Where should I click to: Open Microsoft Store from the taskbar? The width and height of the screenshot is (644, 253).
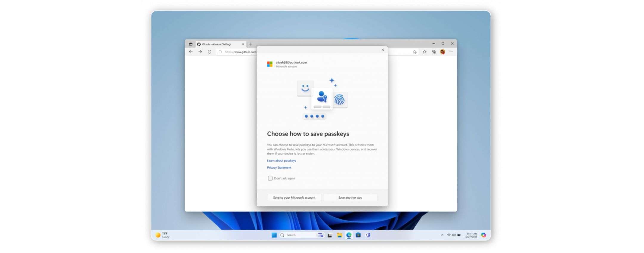point(358,235)
